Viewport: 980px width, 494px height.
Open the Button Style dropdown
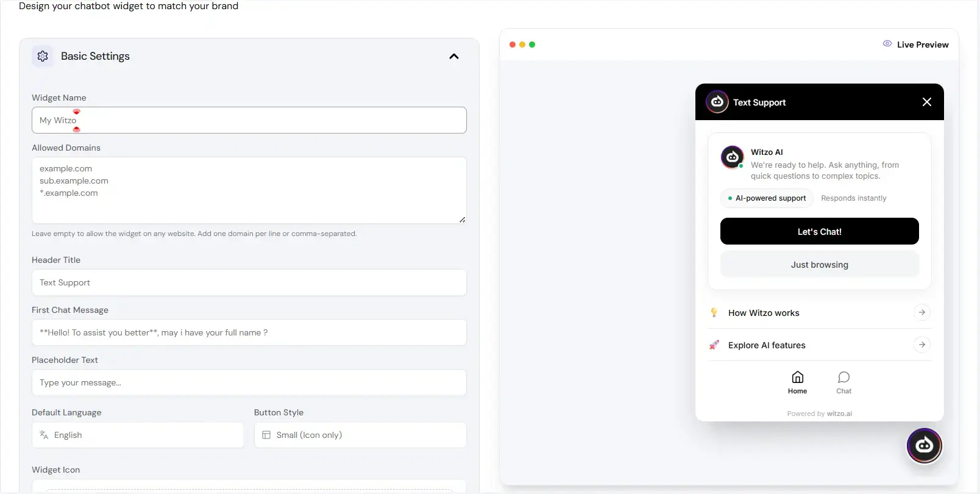tap(360, 435)
